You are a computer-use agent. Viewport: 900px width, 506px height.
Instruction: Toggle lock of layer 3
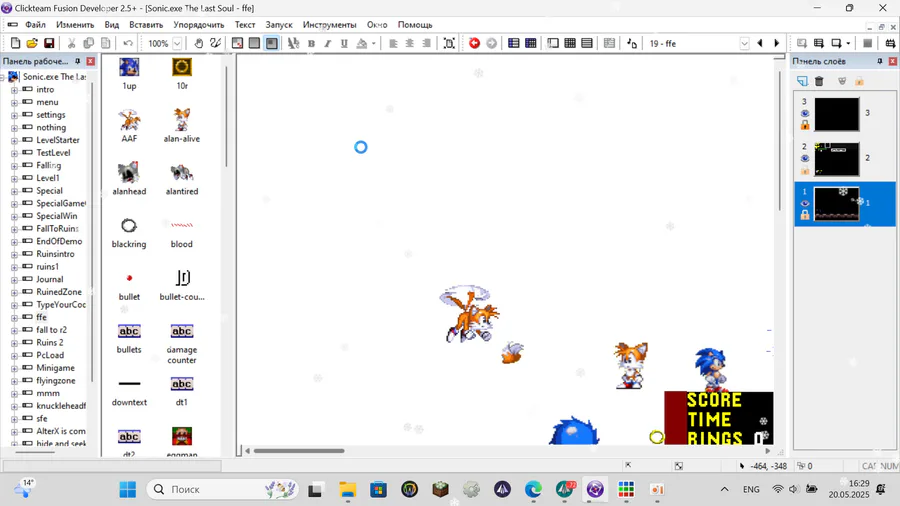click(805, 125)
